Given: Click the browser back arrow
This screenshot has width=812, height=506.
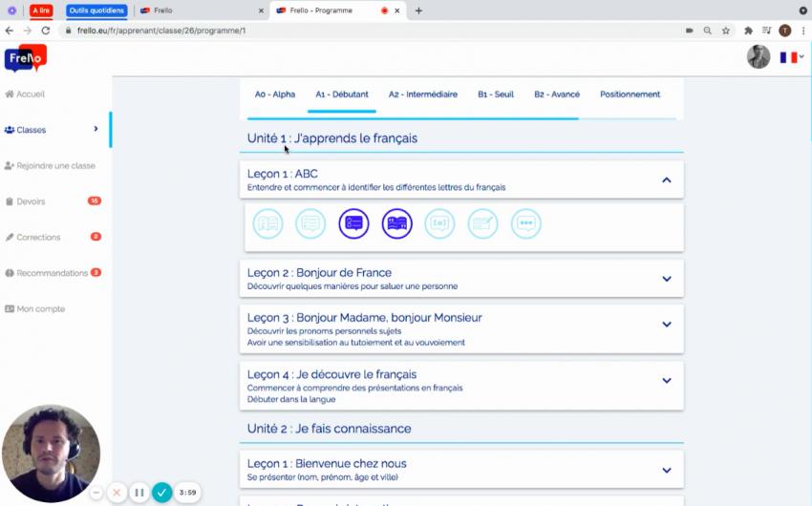Looking at the screenshot, I should click(10, 31).
